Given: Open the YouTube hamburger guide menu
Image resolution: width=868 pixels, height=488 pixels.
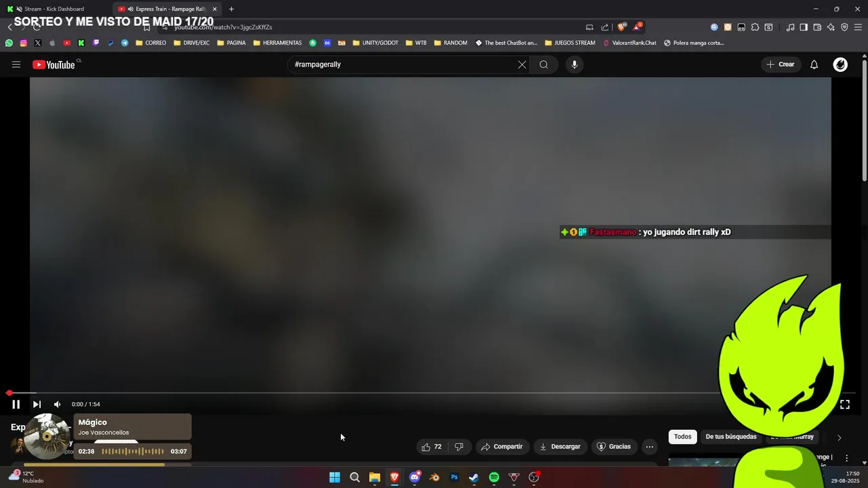Looking at the screenshot, I should 16,64.
